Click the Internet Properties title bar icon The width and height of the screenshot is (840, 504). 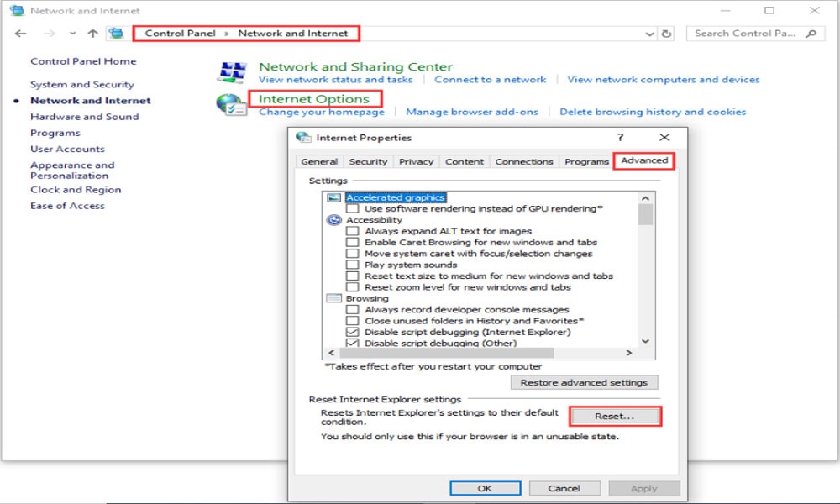(303, 137)
